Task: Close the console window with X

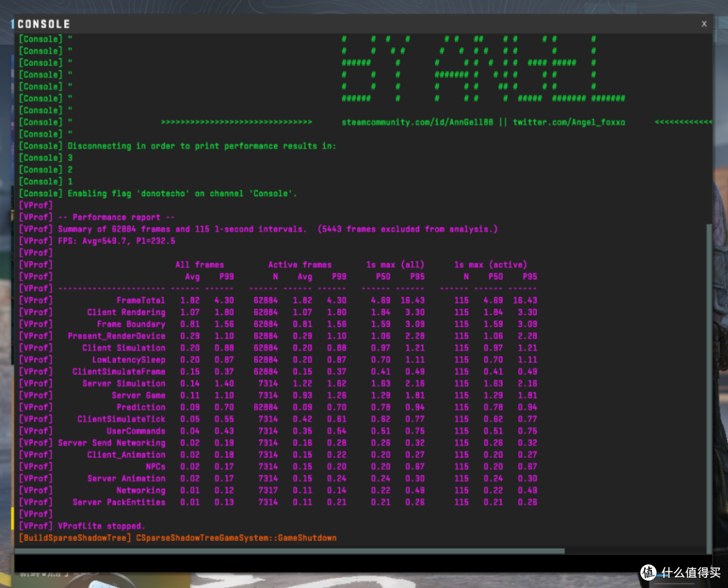Action: coord(704,24)
